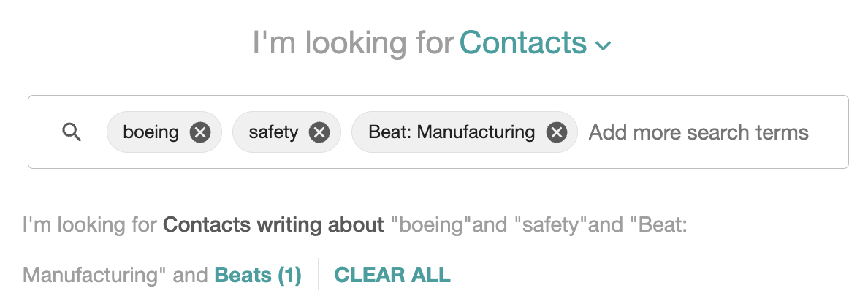Viewport: 868px width, 307px height.
Task: Click the bold "Contacts writing about" summary text
Action: point(273,225)
